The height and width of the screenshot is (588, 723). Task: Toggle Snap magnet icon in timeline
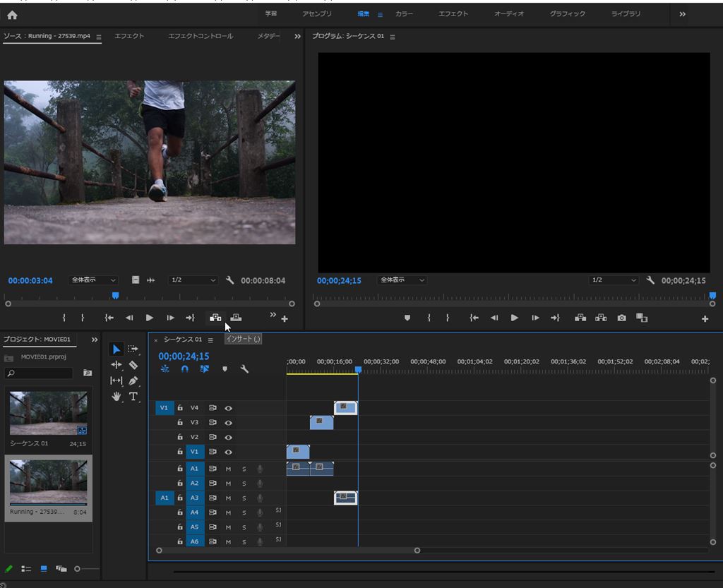(184, 369)
